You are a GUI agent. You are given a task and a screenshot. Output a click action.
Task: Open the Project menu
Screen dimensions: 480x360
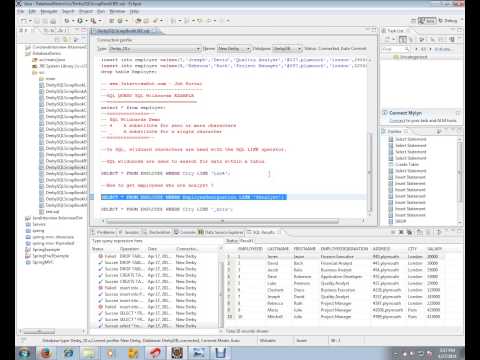pyautogui.click(x=86, y=11)
